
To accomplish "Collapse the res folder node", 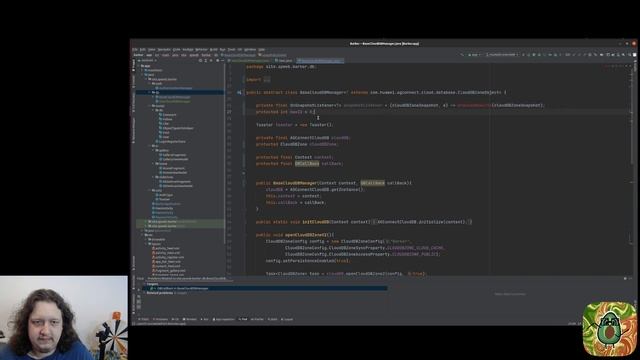I will point(142,235).
